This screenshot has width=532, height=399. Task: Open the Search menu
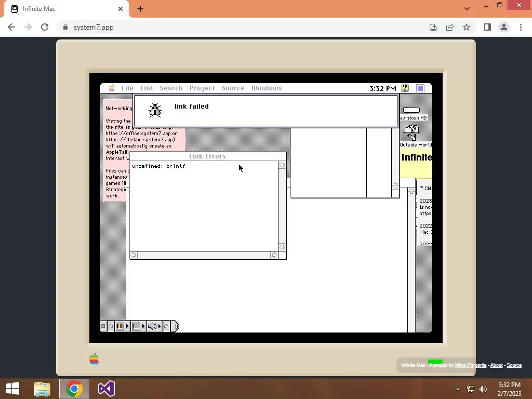click(171, 88)
